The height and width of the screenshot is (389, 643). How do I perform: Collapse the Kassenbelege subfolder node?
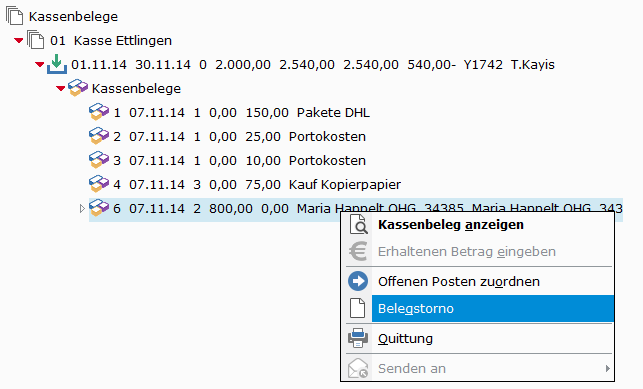(61, 89)
